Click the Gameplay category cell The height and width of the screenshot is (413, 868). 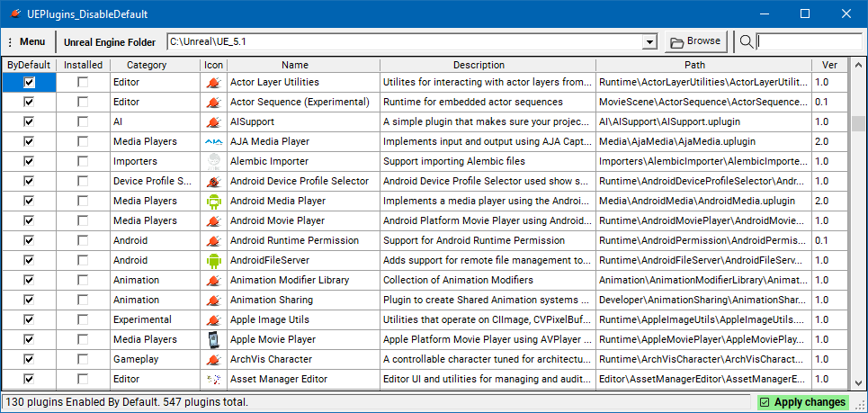coord(156,359)
